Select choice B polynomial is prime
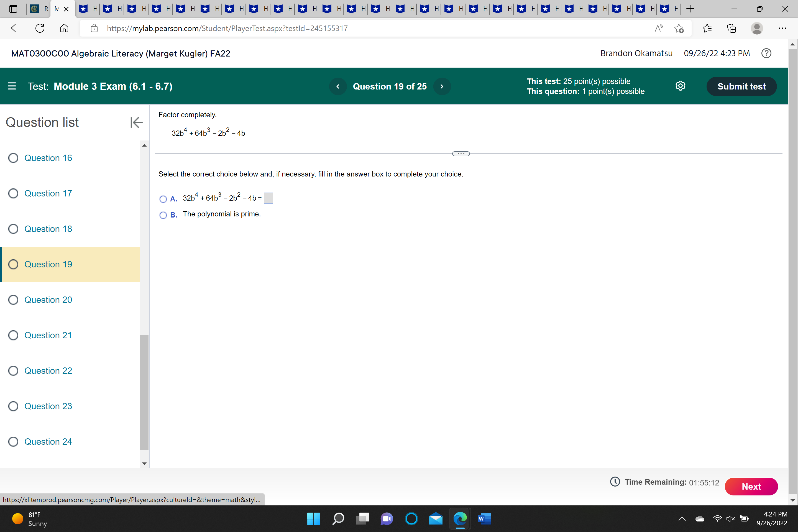The width and height of the screenshot is (798, 532). click(163, 215)
